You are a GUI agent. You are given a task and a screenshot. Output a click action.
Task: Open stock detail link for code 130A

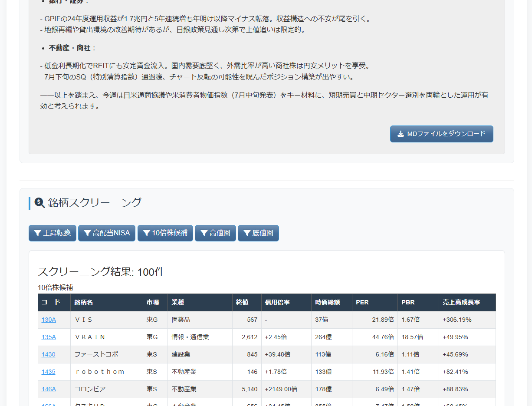(48, 320)
